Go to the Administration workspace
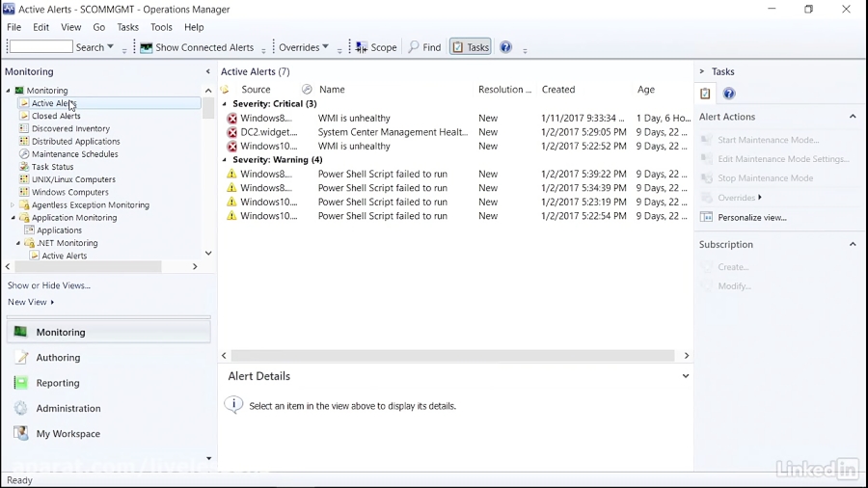The width and height of the screenshot is (868, 488). click(x=68, y=408)
